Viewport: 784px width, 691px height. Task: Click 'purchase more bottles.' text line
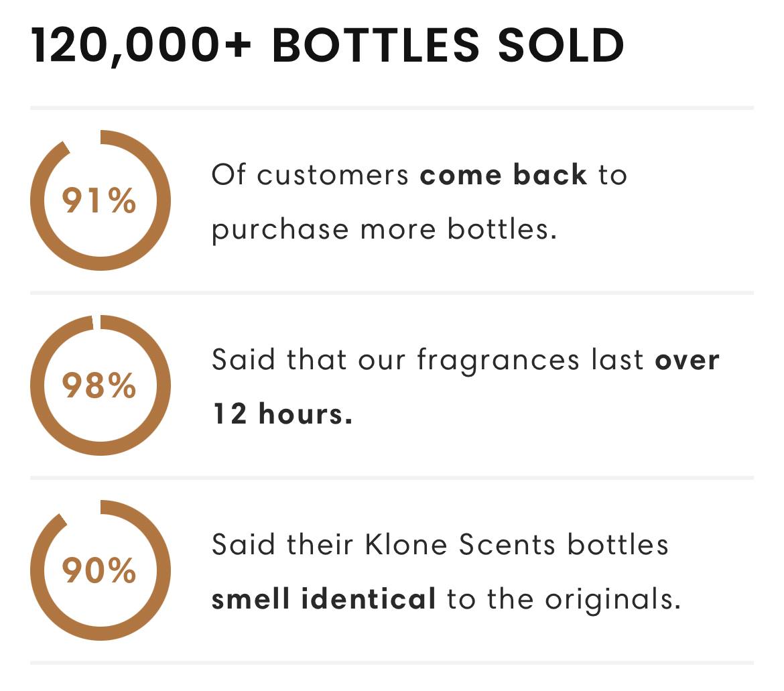[x=384, y=230]
